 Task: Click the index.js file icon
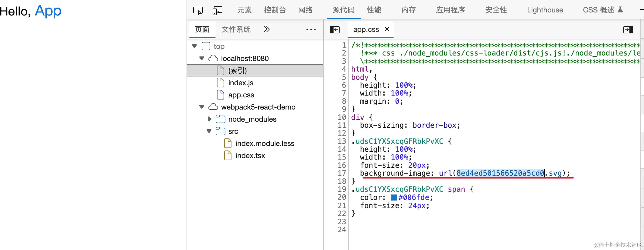(x=221, y=83)
